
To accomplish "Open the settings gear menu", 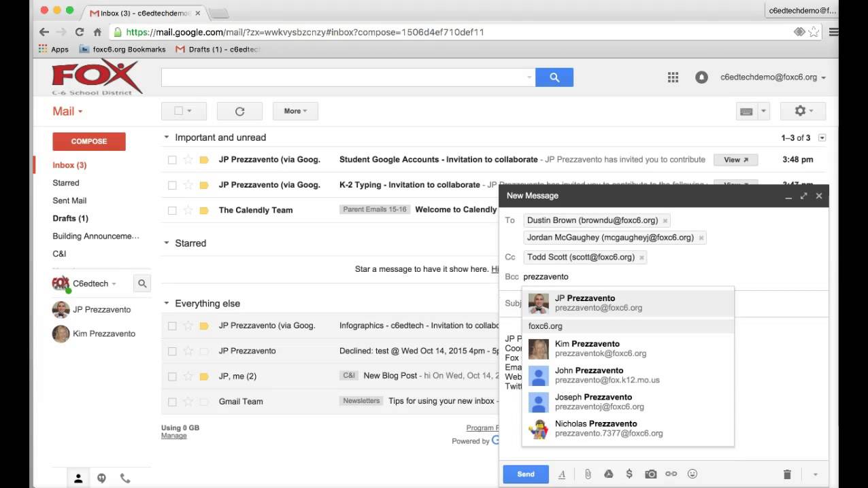I will [x=803, y=111].
